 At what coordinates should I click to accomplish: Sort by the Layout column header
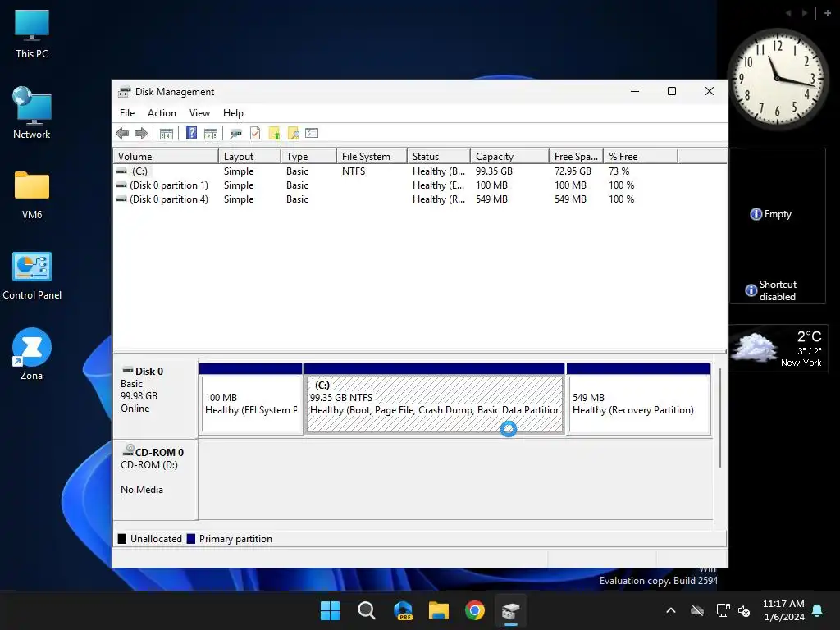click(249, 157)
